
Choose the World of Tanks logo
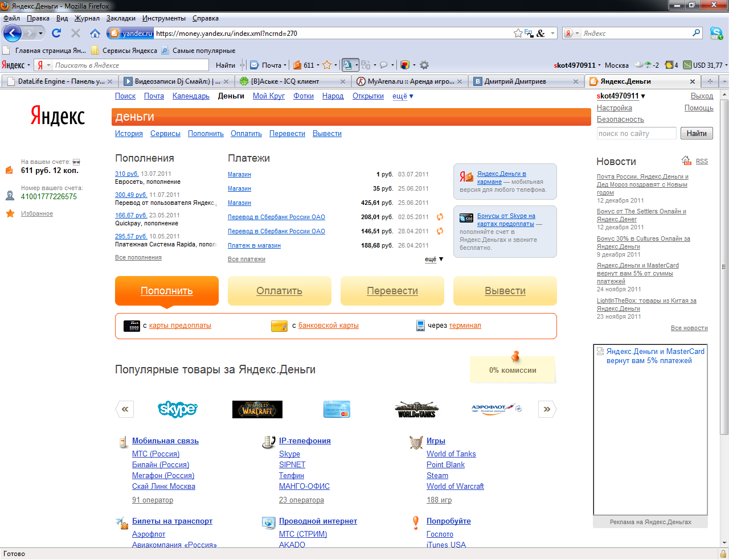point(416,409)
